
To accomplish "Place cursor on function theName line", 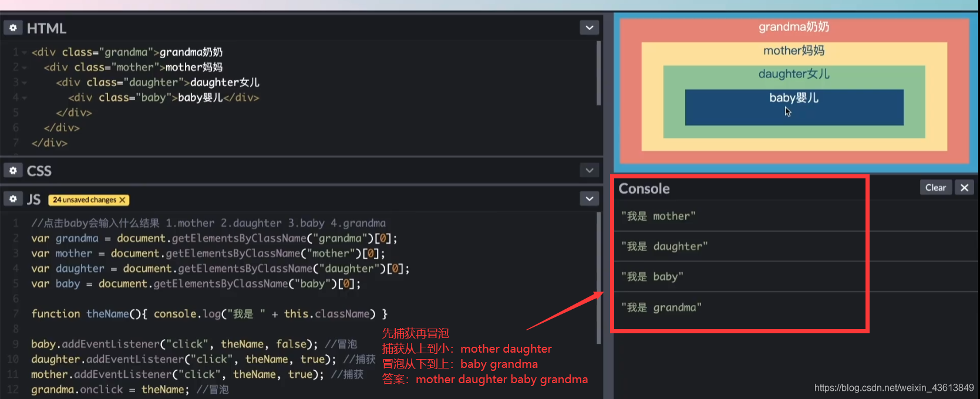I will [210, 314].
